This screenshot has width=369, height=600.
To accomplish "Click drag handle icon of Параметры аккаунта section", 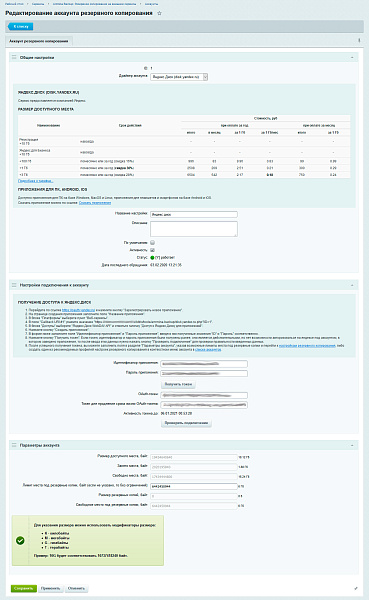I will 14,445.
